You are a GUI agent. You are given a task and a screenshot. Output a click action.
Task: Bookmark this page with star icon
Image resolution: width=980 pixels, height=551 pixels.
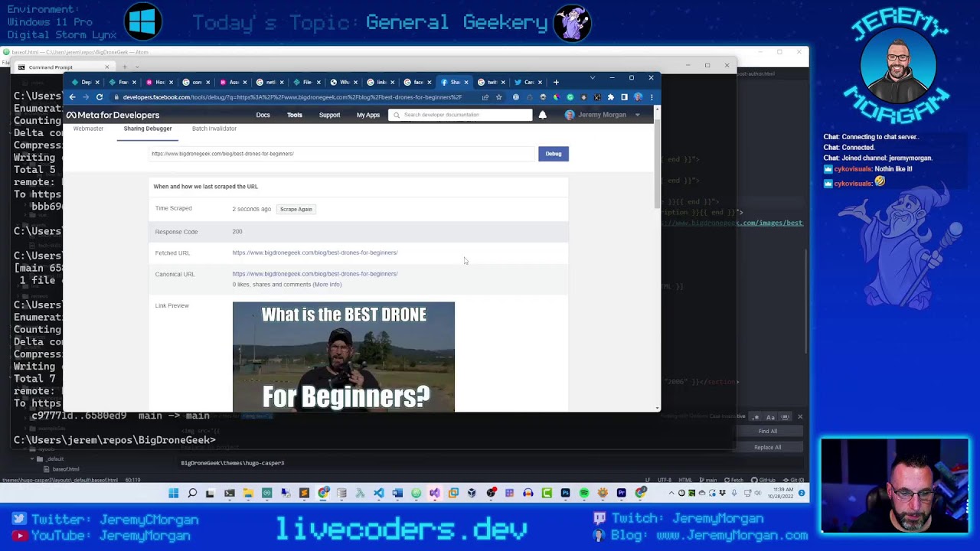pos(498,97)
